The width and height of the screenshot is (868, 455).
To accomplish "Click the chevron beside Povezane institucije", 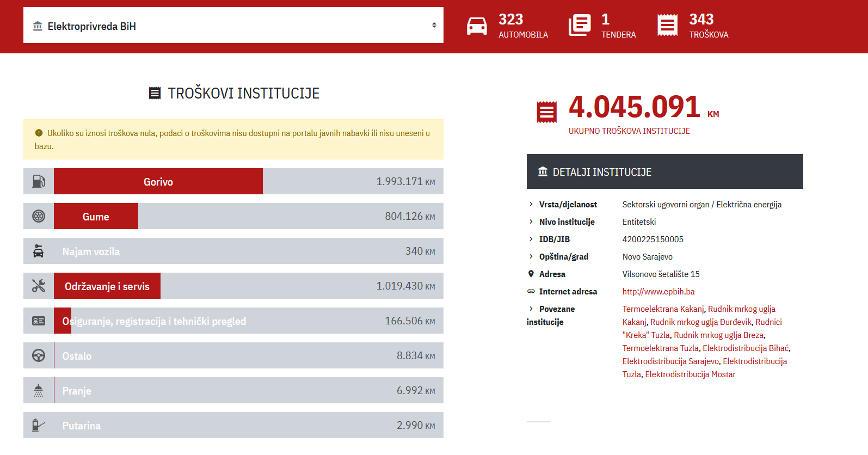I will (x=531, y=309).
